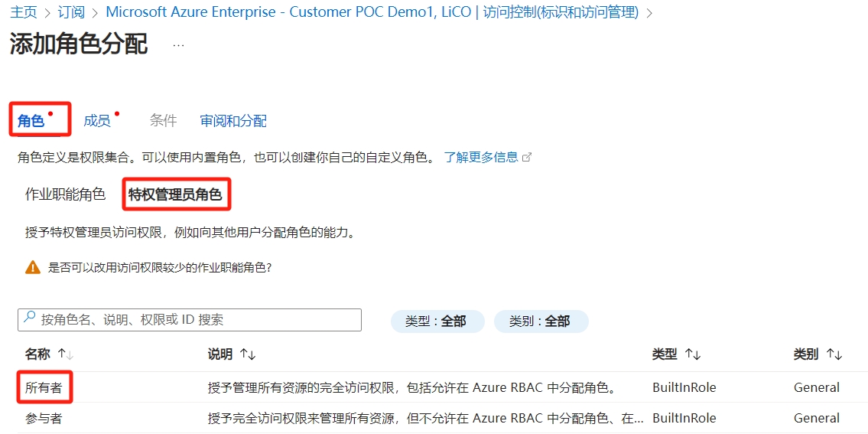Viewport: 868px width, 434px height.
Task: Open the 了解更多信息 link
Action: [481, 157]
